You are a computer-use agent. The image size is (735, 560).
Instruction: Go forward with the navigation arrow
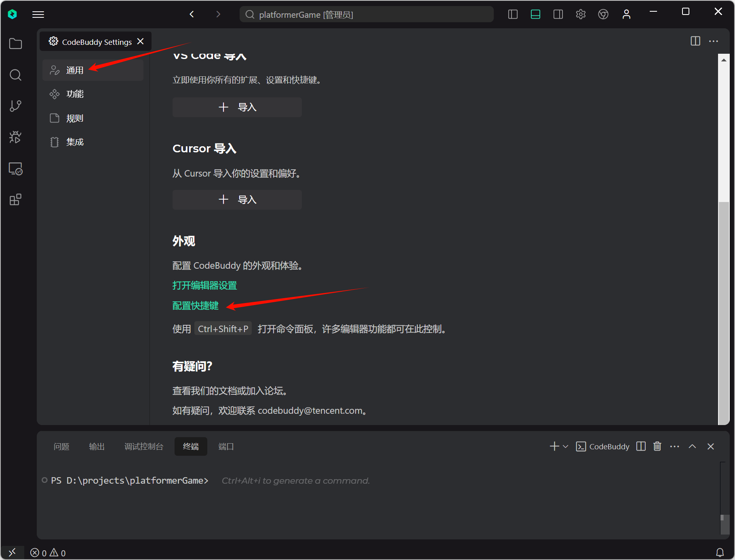218,15
